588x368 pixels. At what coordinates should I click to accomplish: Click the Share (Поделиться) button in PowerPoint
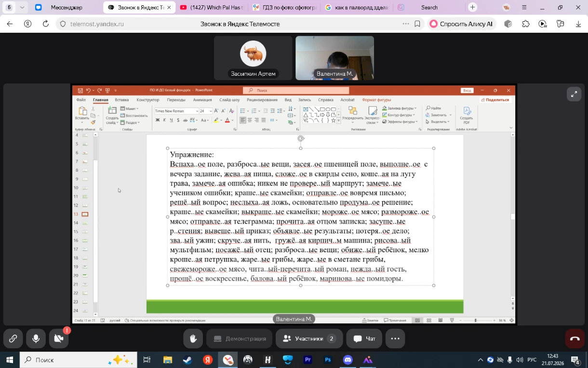pyautogui.click(x=495, y=100)
